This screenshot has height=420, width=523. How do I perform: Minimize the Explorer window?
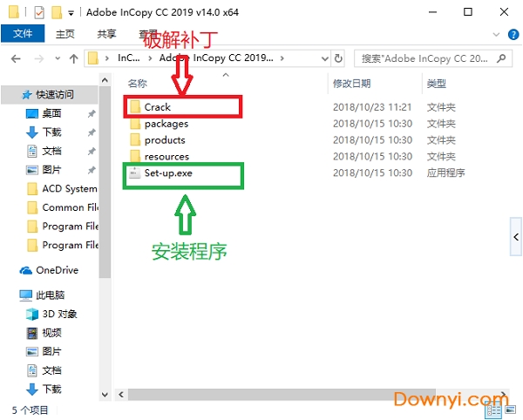point(432,12)
